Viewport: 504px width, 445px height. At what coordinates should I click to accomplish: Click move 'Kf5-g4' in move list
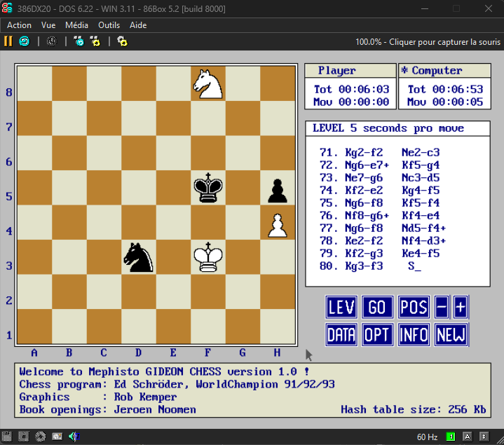pyautogui.click(x=421, y=165)
